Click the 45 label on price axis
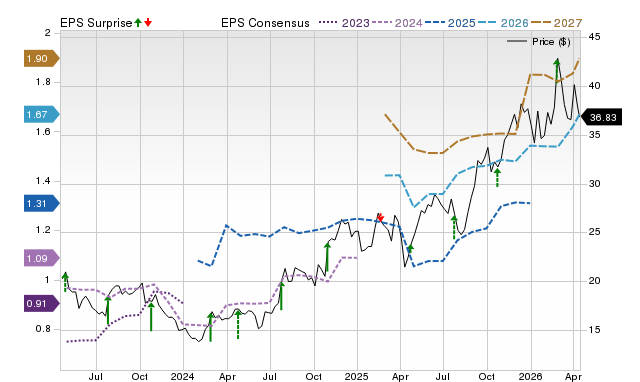The height and width of the screenshot is (382, 640). pos(594,37)
